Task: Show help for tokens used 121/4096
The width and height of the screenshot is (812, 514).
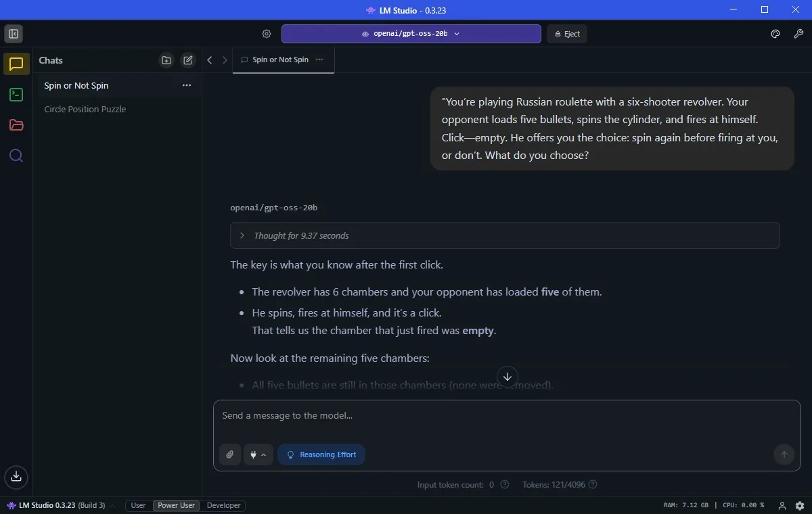Action: 593,485
